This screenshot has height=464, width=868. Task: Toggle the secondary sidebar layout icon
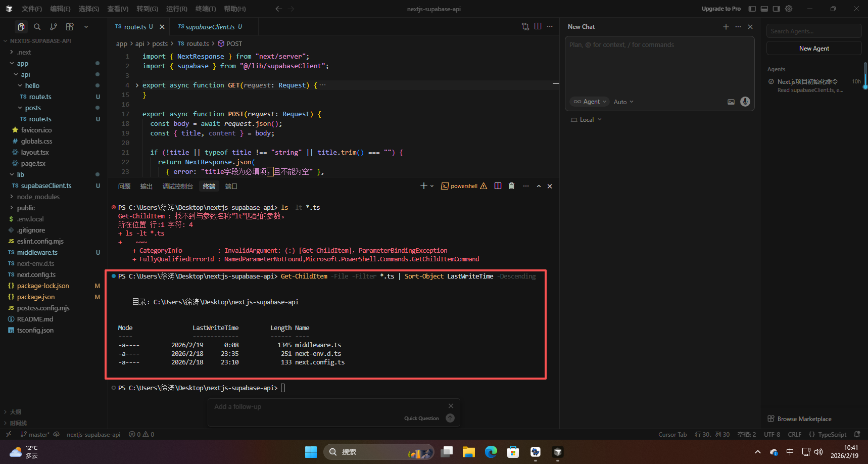(x=777, y=9)
